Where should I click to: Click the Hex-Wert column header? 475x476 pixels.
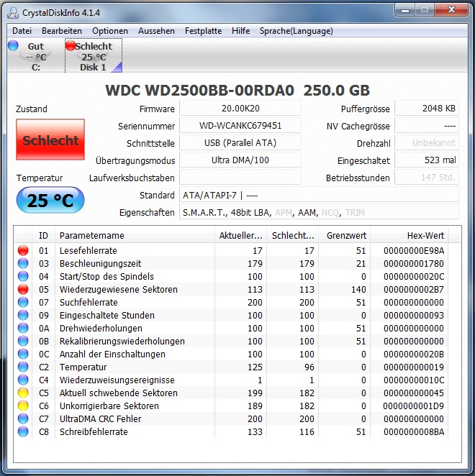[410, 236]
